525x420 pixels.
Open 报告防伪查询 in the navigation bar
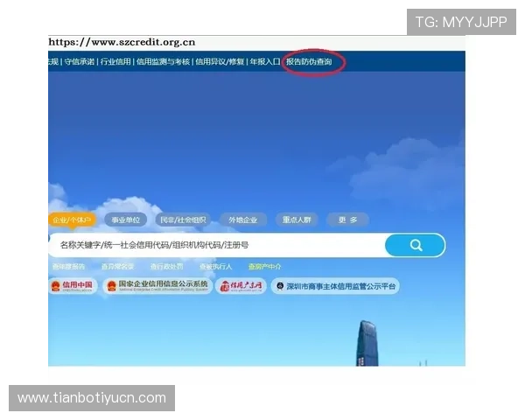click(309, 61)
